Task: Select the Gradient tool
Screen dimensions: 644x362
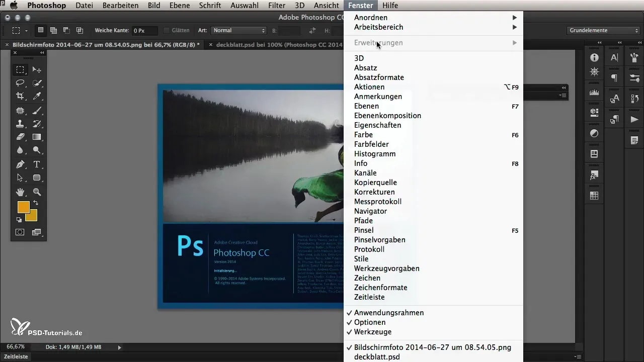Action: tap(37, 137)
